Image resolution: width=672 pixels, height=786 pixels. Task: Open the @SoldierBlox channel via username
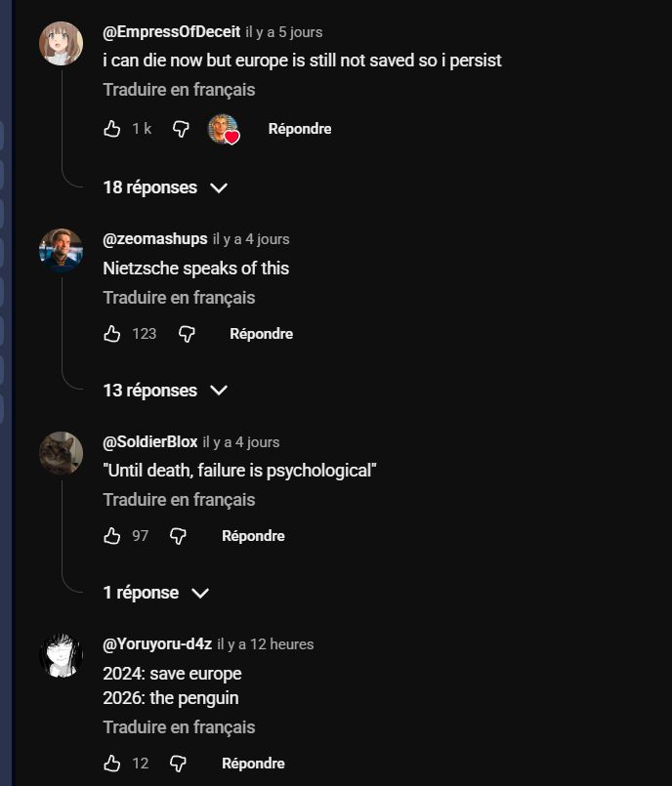click(150, 442)
